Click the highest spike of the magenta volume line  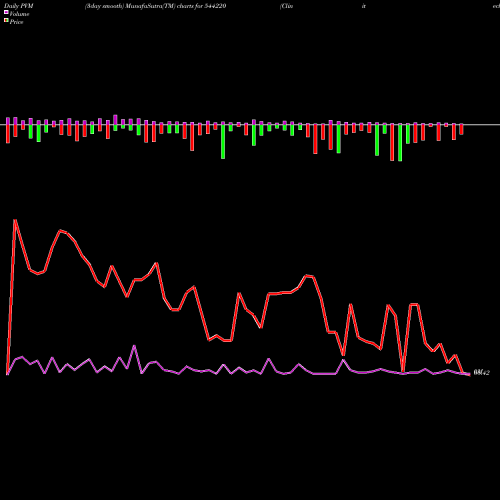point(134,346)
